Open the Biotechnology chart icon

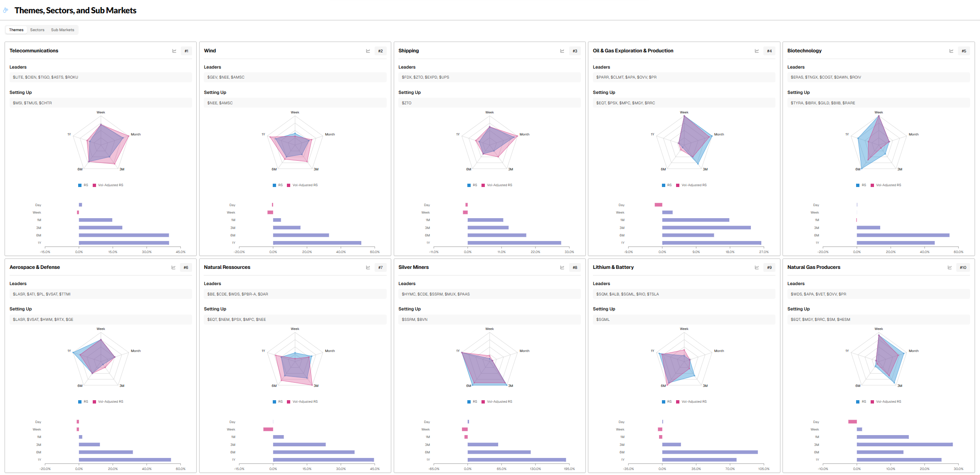951,51
